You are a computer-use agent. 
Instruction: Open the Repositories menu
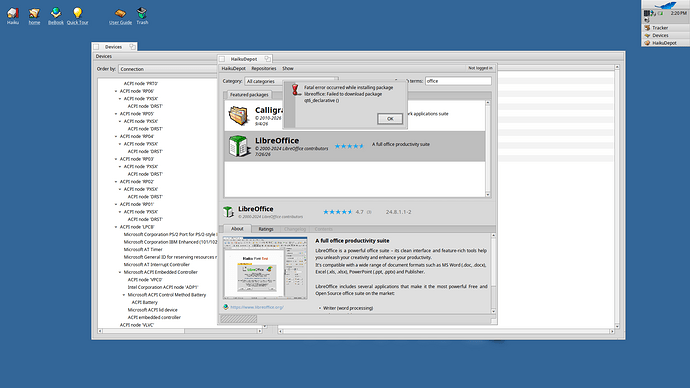(x=264, y=69)
